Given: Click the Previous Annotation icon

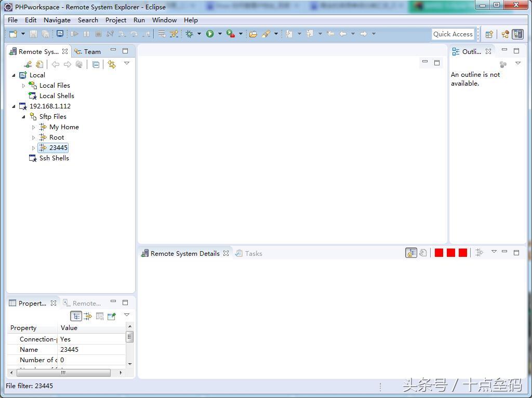Looking at the screenshot, I should [310, 34].
